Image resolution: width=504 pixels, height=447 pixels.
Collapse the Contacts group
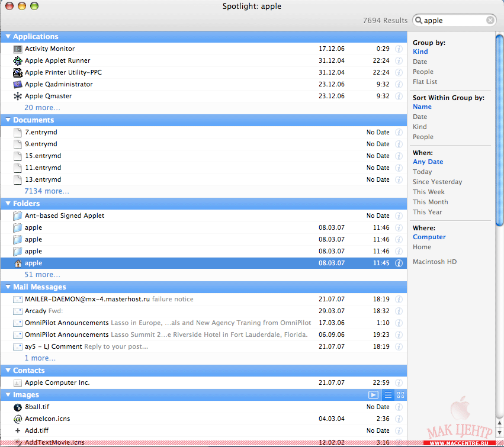pyautogui.click(x=8, y=371)
